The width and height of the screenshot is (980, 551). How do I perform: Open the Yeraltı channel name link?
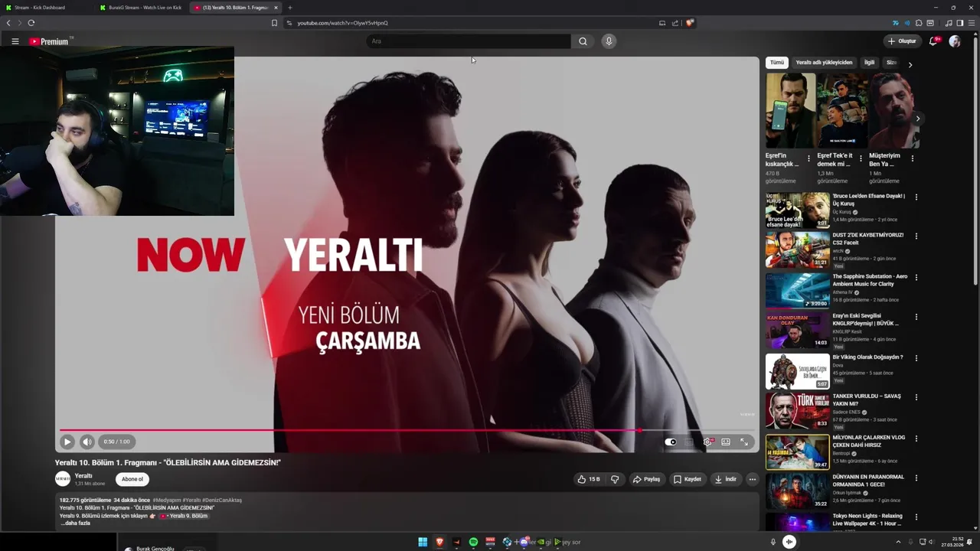(83, 475)
